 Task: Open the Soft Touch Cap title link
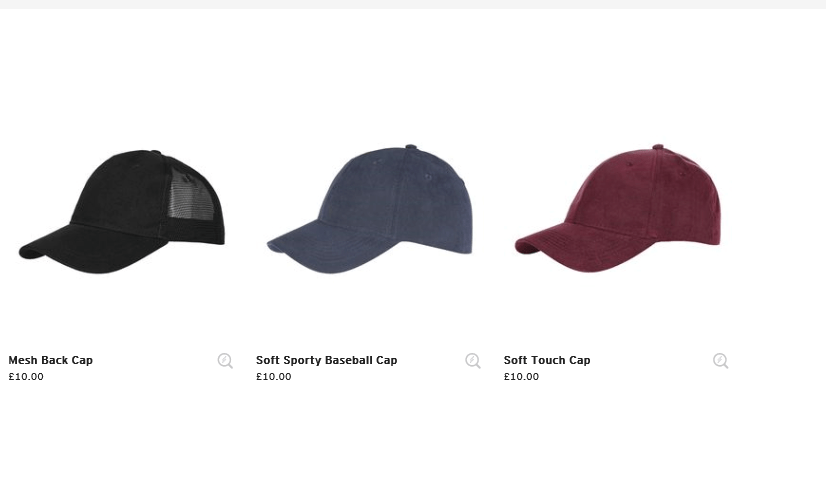547,360
